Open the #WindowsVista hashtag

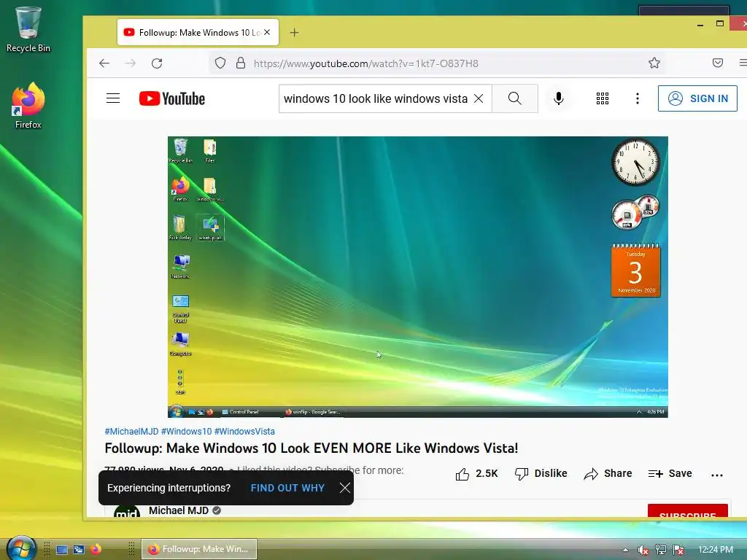point(244,432)
